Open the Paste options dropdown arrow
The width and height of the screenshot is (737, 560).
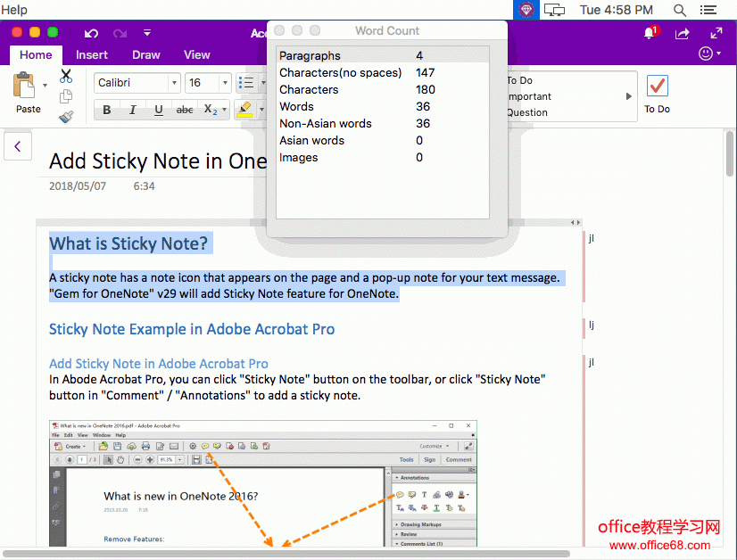coord(46,85)
